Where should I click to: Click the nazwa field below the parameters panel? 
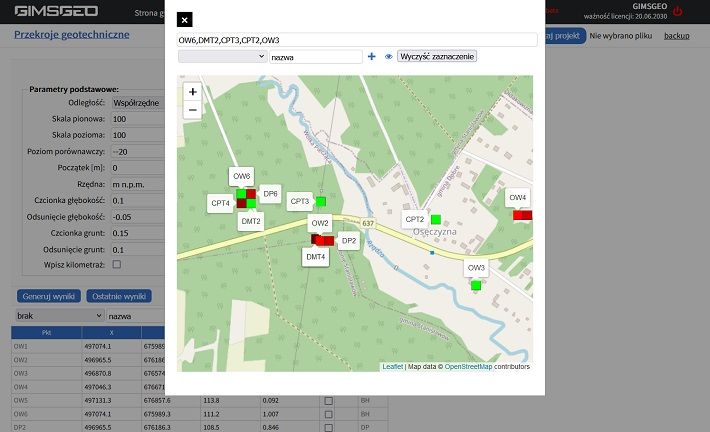[135, 316]
